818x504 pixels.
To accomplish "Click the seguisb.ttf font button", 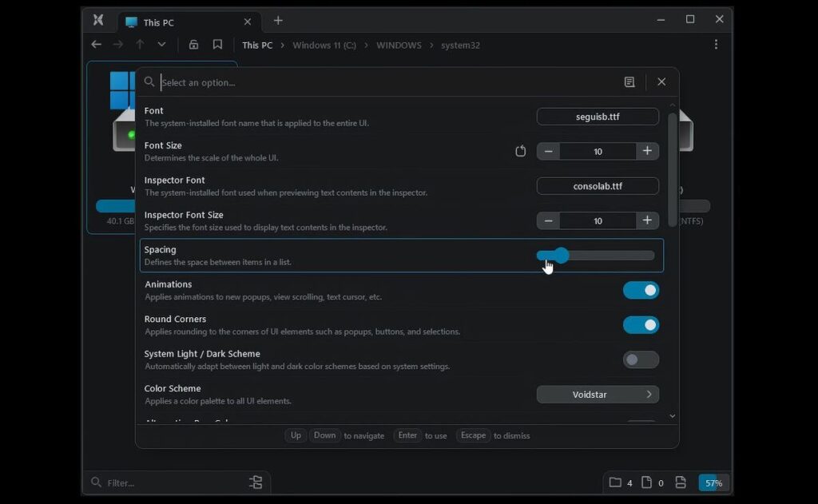I will [x=598, y=116].
